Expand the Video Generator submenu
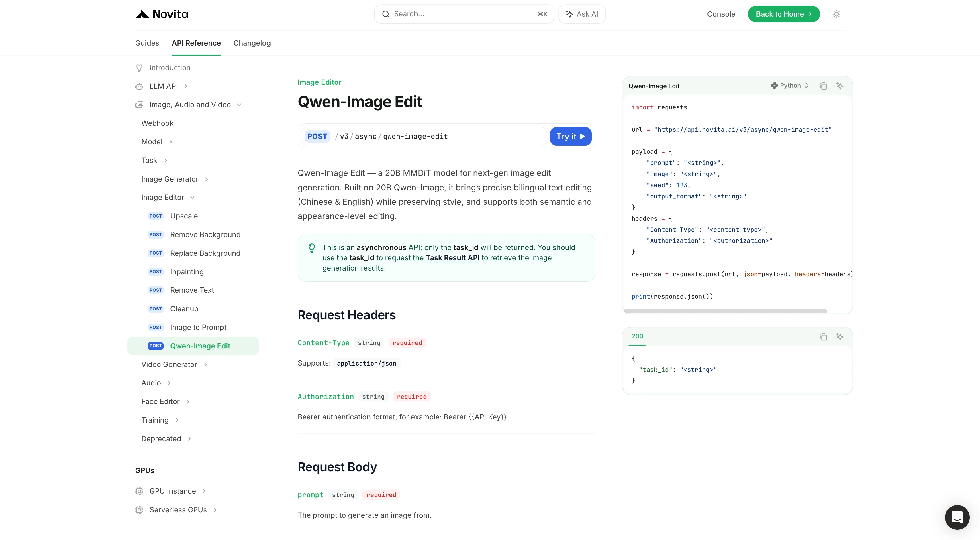Screen dimensions: 980x540 click(205, 364)
